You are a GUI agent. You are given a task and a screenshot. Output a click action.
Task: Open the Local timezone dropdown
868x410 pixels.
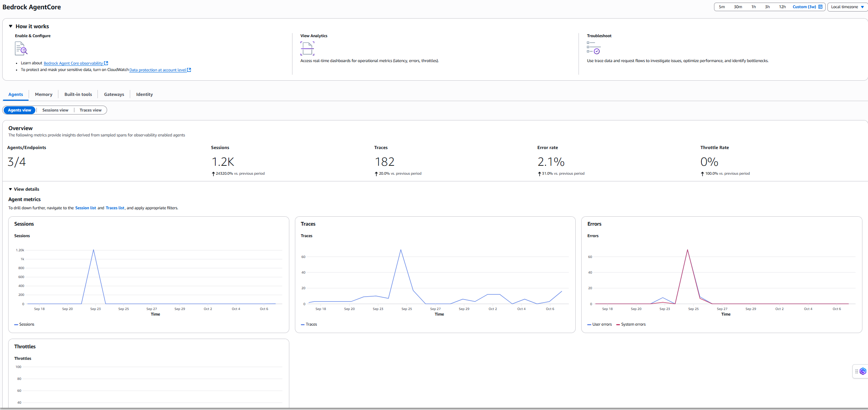(x=847, y=7)
